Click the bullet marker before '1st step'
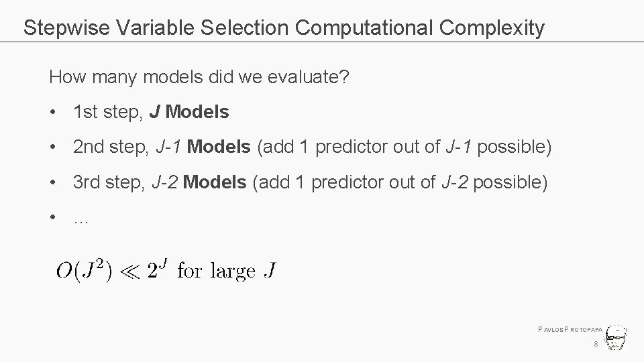644x362 pixels. point(52,112)
